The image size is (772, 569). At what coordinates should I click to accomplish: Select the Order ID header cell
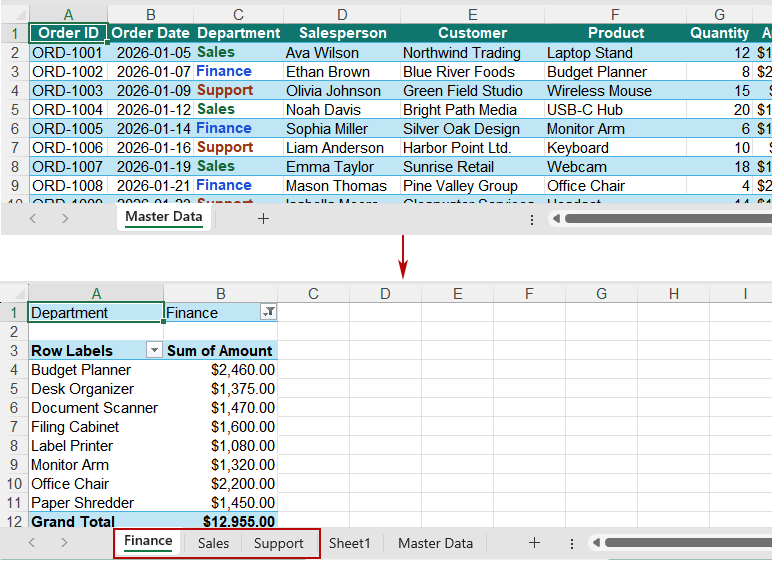point(68,33)
